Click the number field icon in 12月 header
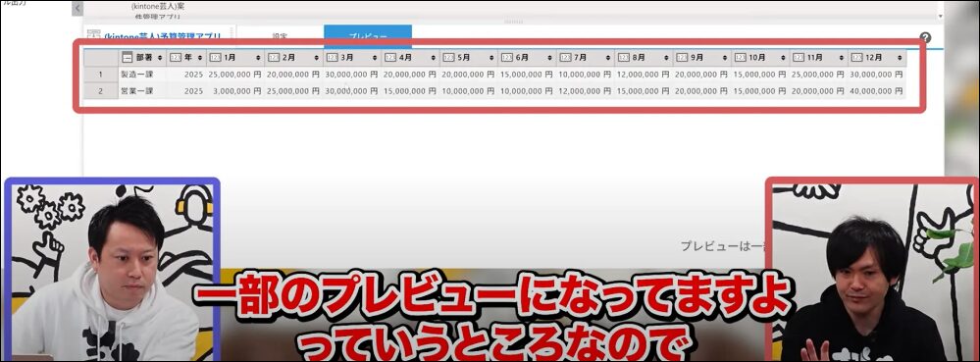The height and width of the screenshot is (362, 980). (856, 57)
